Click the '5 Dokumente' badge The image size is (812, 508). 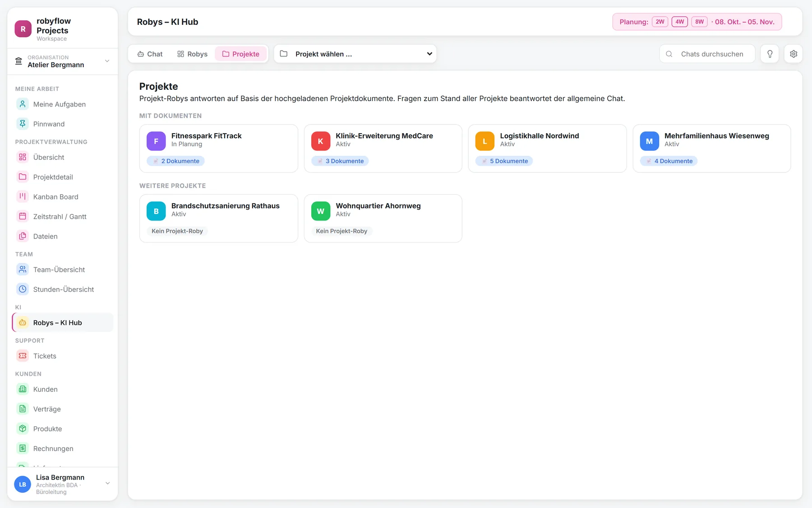pyautogui.click(x=504, y=161)
